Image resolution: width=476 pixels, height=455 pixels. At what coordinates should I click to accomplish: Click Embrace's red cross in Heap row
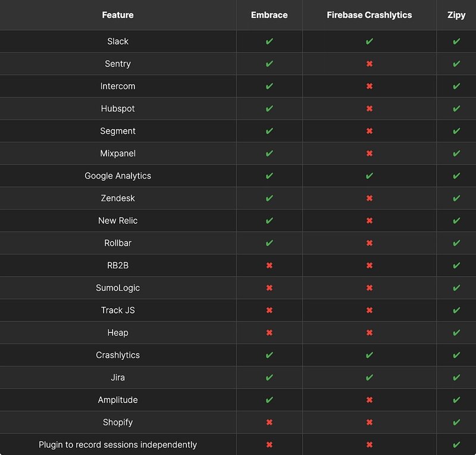270,332
